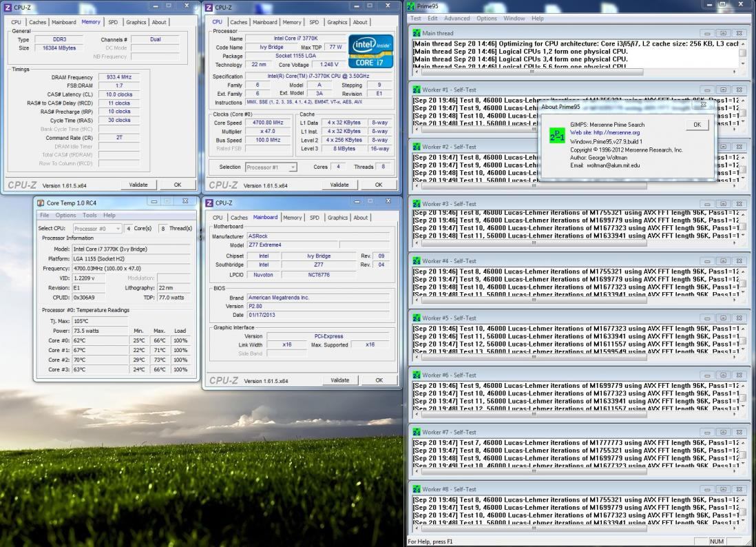Click the vertical scrollbar in the Main thread window
The image size is (756, 547).
[742, 54]
